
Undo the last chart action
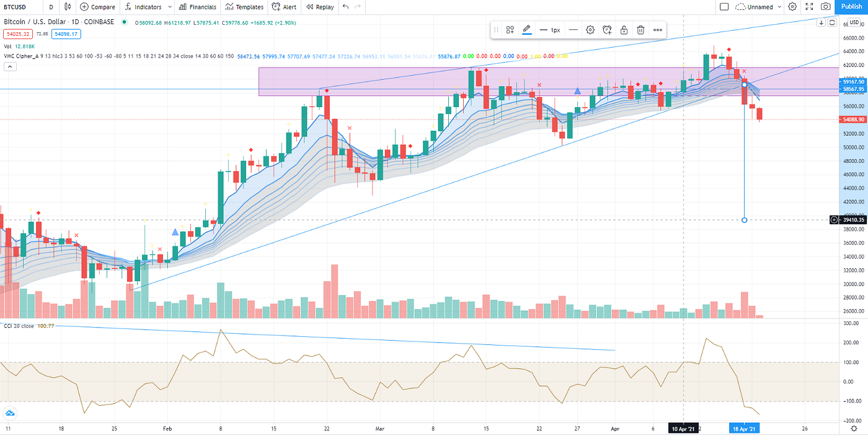[x=346, y=7]
